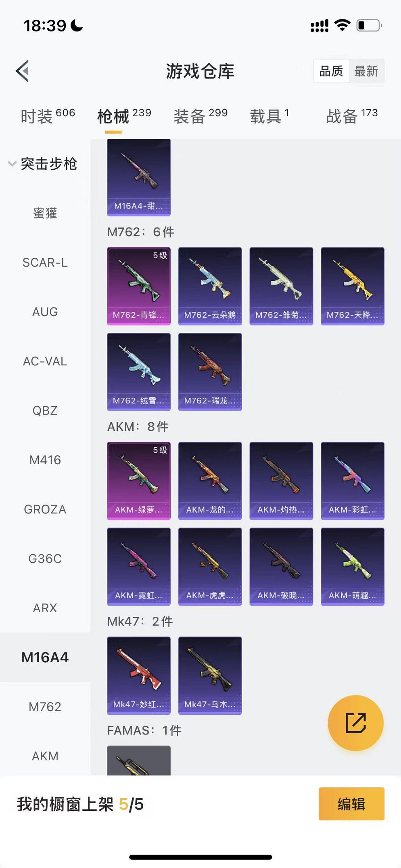Screen dimensions: 401x868
Task: Switch sorting to 最新
Action: coord(366,71)
